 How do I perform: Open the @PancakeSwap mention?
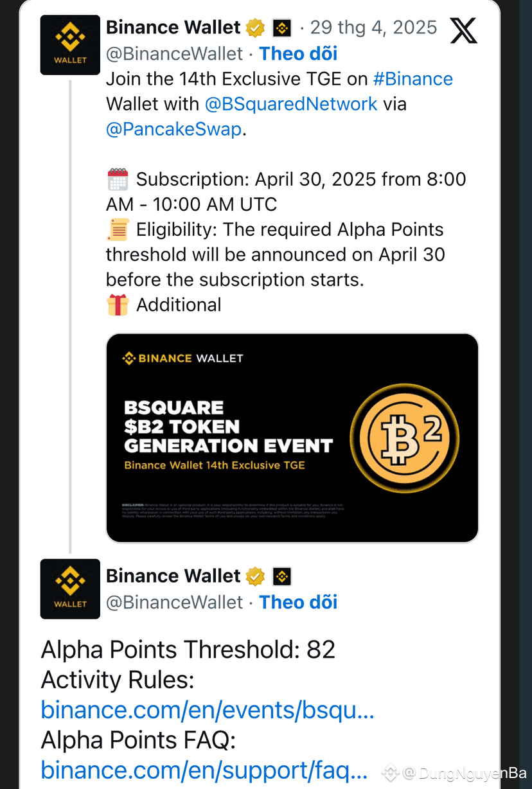click(173, 129)
